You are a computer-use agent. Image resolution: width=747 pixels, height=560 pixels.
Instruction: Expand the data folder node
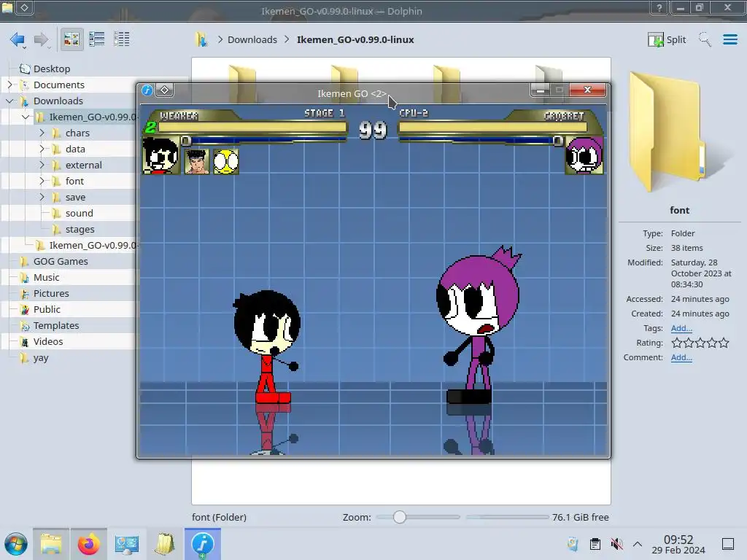[42, 149]
